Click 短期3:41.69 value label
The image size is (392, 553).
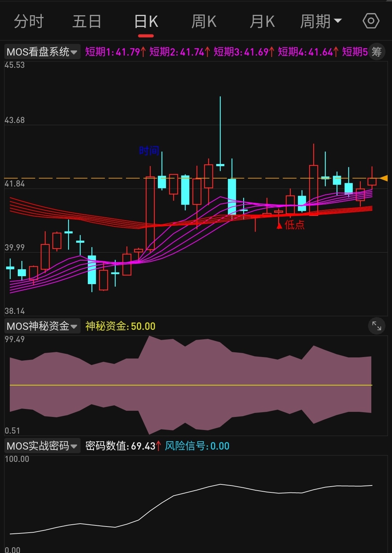[x=244, y=52]
